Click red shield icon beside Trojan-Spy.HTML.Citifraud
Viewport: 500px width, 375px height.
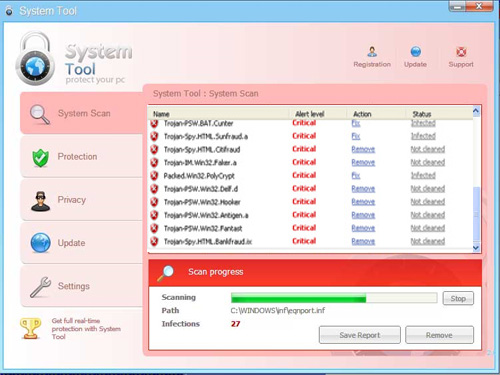coord(154,149)
